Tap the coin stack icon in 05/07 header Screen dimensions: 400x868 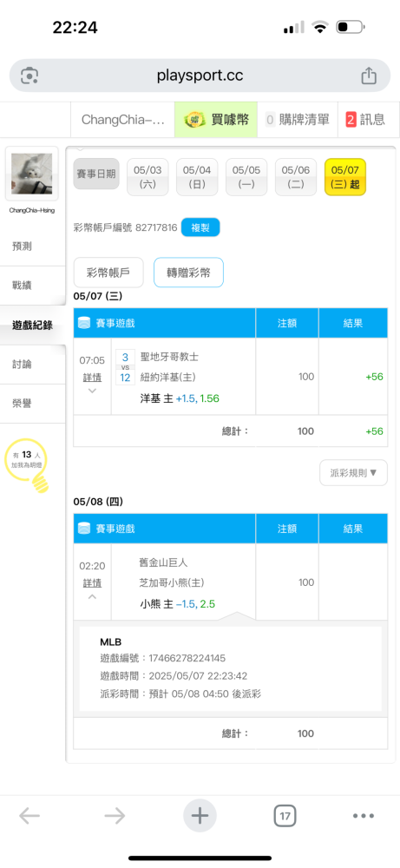84,323
